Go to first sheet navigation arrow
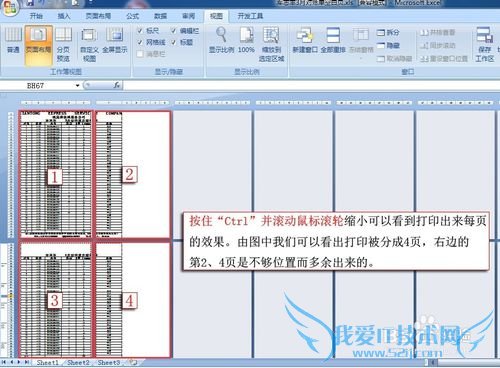Screen dimensions: 500x368 (x=4, y=362)
